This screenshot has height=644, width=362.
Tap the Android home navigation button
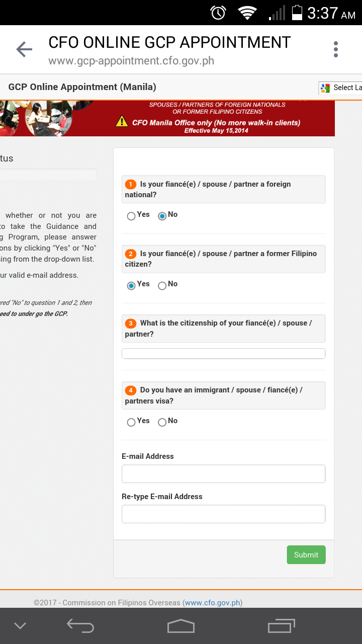coord(181,626)
